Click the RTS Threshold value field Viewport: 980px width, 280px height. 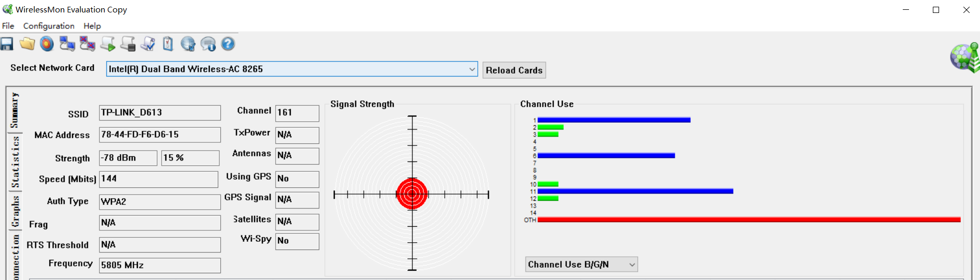click(160, 245)
